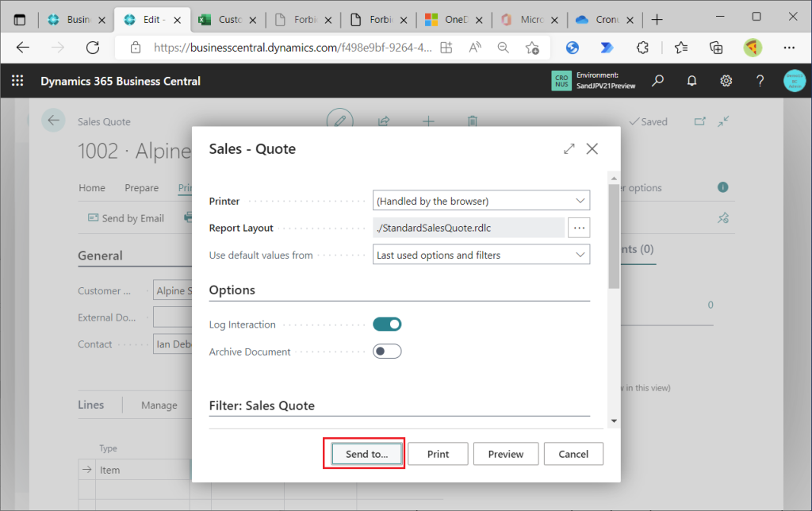Click the search magnifier in Business Central

[x=657, y=81]
